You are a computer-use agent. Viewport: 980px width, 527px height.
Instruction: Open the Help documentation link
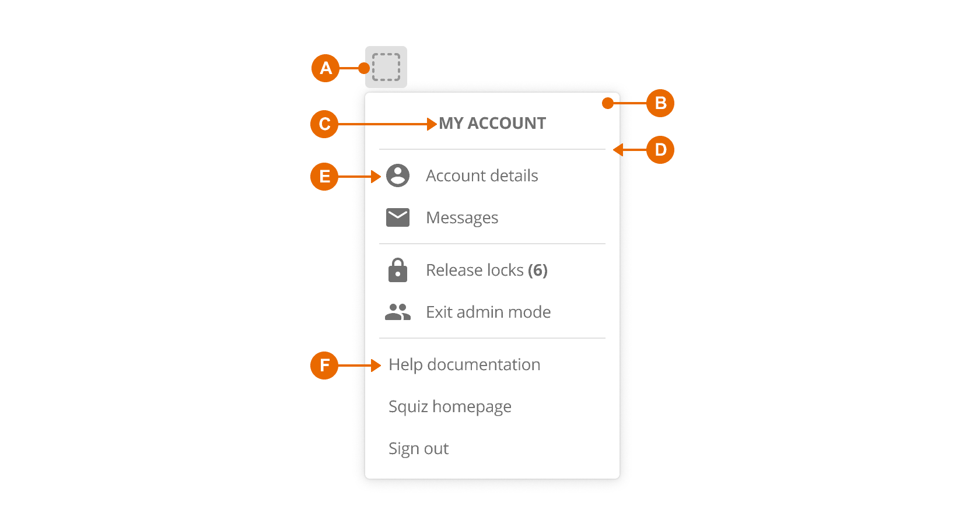464,365
